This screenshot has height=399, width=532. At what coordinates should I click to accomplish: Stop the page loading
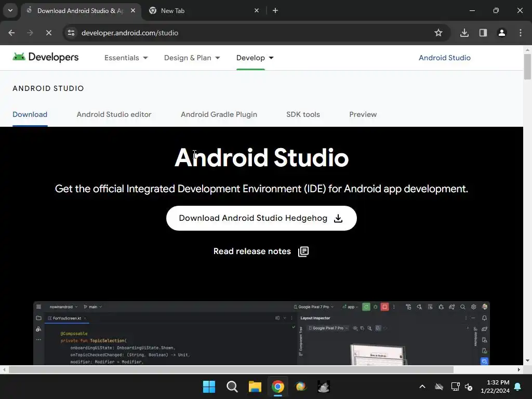click(x=48, y=33)
